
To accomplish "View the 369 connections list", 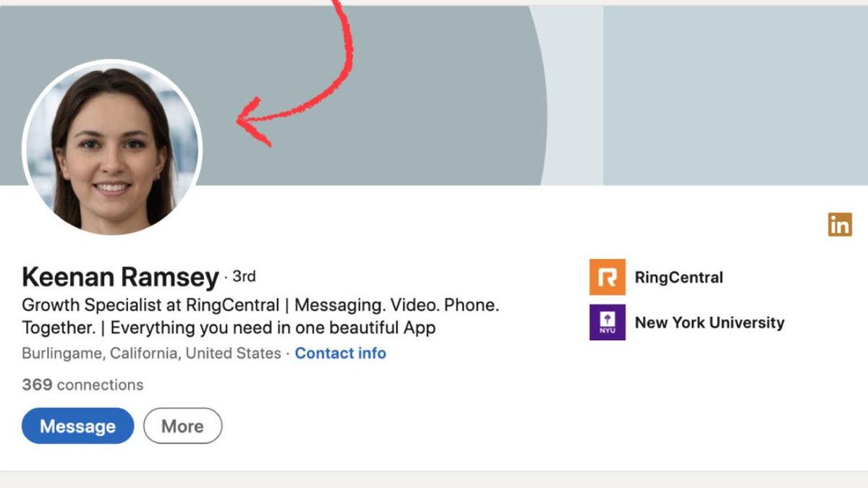I will (x=82, y=385).
